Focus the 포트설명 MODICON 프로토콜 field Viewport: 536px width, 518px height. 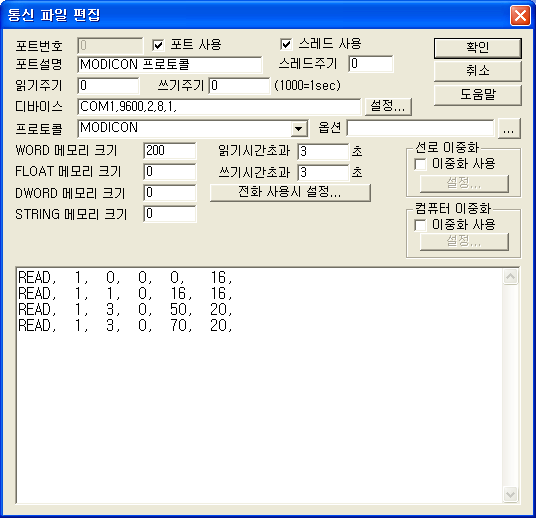pyautogui.click(x=170, y=65)
